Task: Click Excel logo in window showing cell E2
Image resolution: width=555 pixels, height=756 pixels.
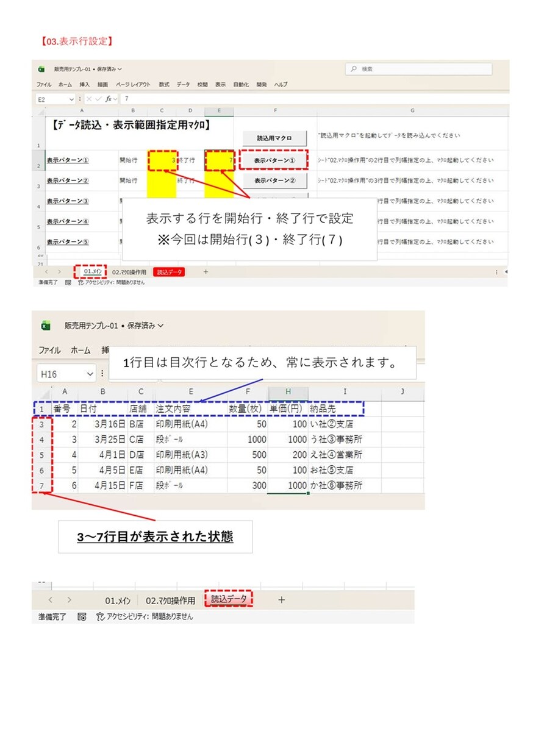Action: pos(42,69)
